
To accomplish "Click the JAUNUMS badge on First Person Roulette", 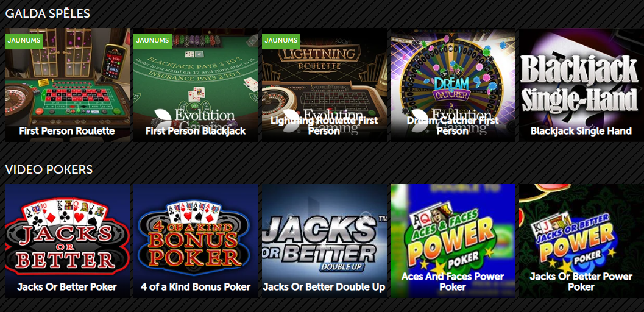I will point(24,41).
